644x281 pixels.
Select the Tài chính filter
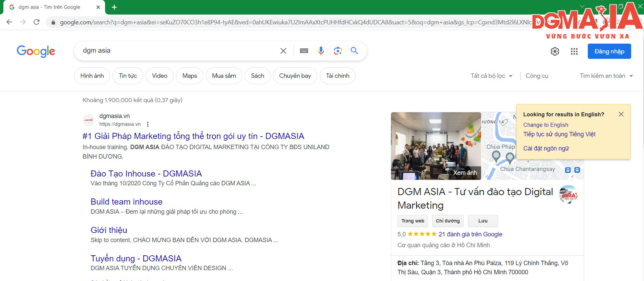(x=338, y=76)
